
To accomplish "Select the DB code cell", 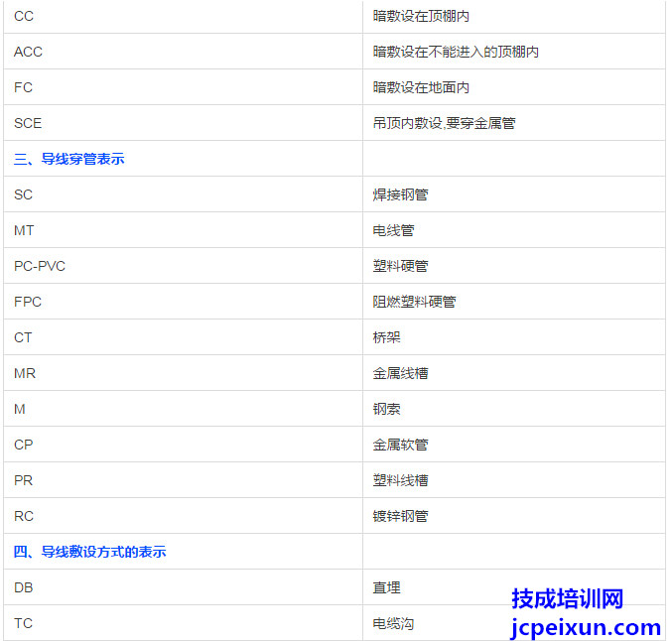I will (24, 587).
